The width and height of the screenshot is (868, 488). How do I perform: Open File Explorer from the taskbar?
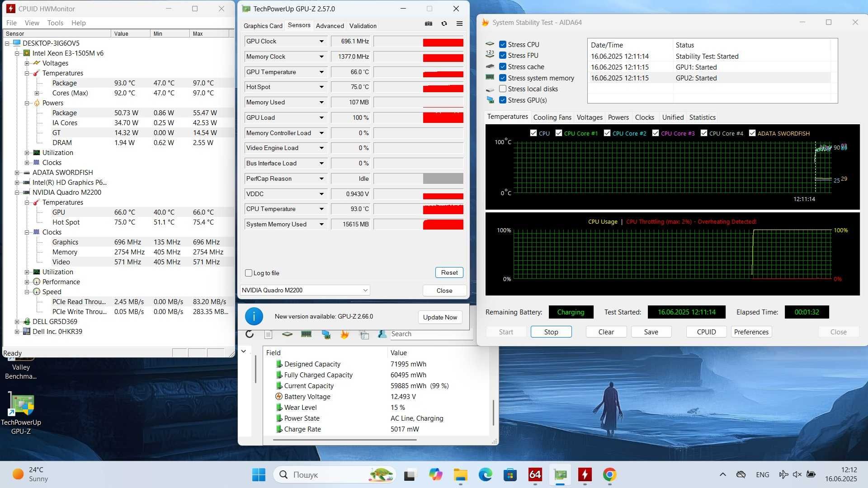(461, 474)
